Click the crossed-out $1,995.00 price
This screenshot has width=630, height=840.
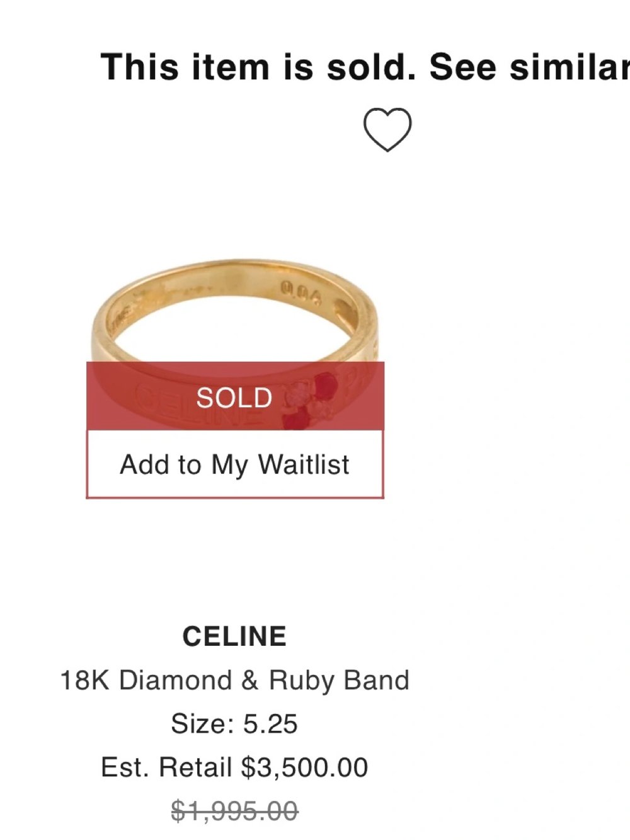[234, 811]
